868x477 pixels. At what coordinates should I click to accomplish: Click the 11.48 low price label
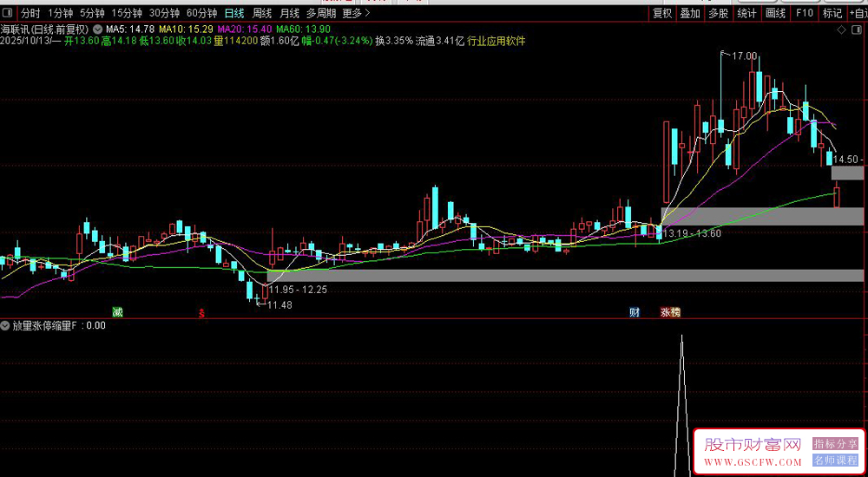click(280, 305)
